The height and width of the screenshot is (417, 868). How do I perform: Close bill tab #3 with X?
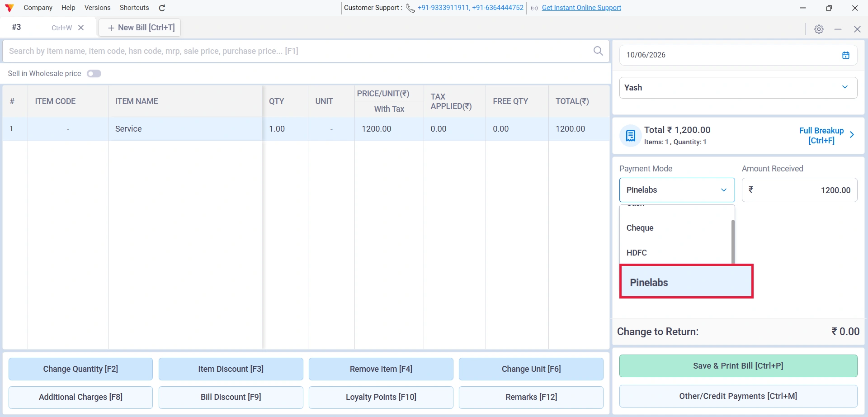pyautogui.click(x=81, y=28)
